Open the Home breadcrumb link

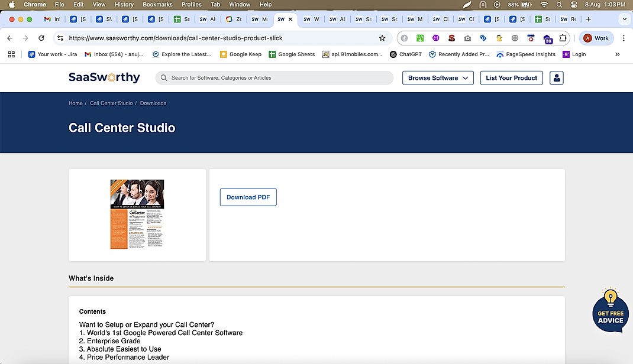[x=75, y=103]
